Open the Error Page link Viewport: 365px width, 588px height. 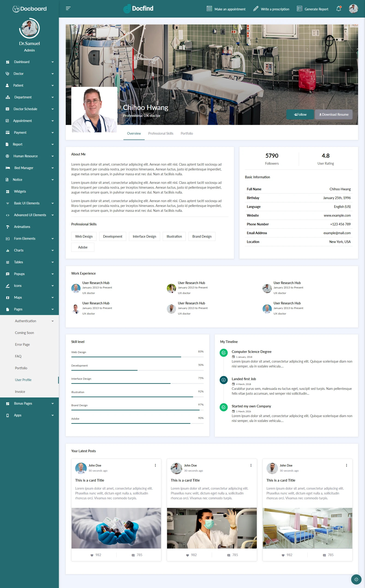pyautogui.click(x=22, y=345)
